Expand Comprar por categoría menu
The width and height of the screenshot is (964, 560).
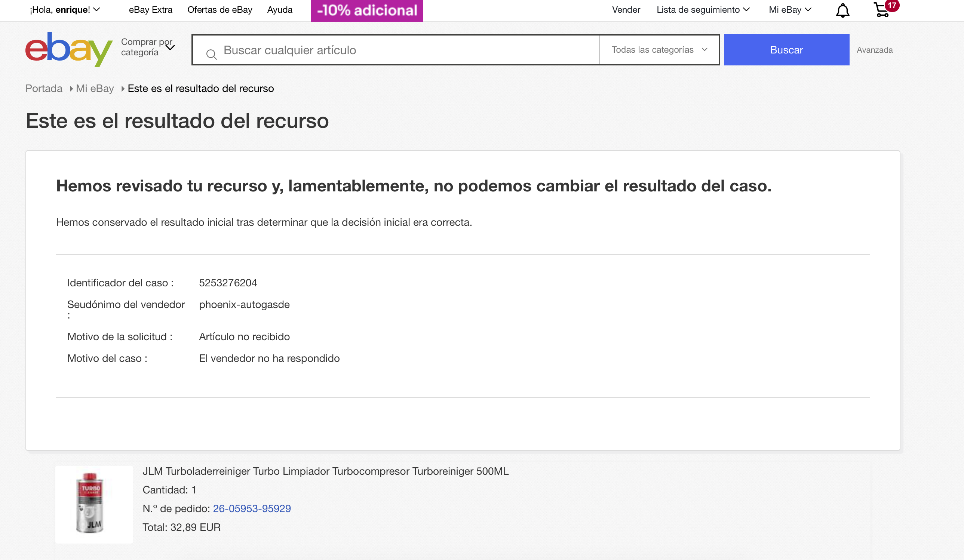(148, 47)
